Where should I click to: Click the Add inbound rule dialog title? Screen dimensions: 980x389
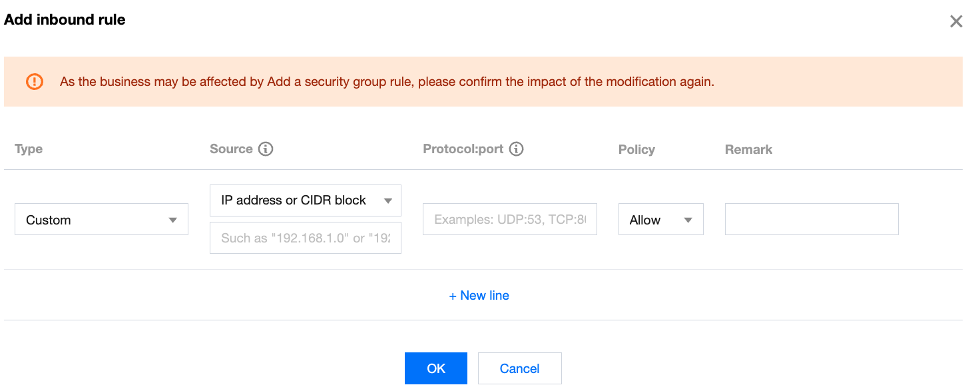64,19
